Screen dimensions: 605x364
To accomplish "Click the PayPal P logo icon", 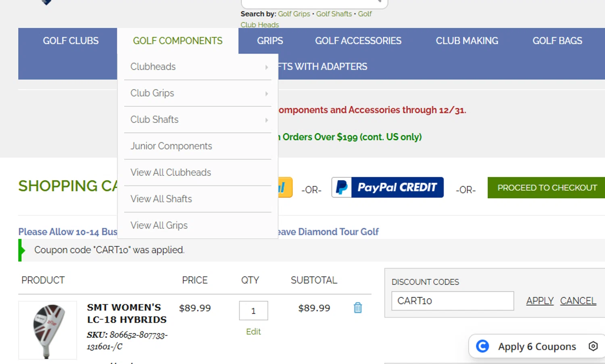I will (342, 187).
